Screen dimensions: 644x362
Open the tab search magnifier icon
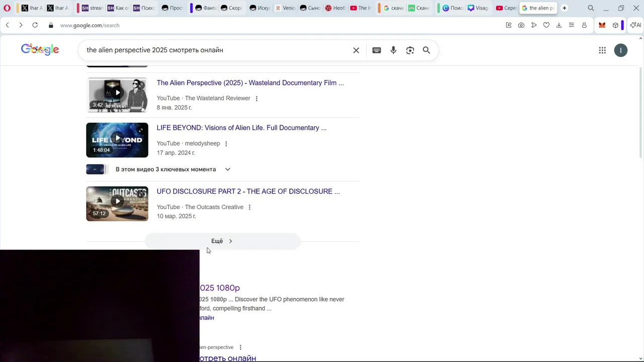pos(591,8)
